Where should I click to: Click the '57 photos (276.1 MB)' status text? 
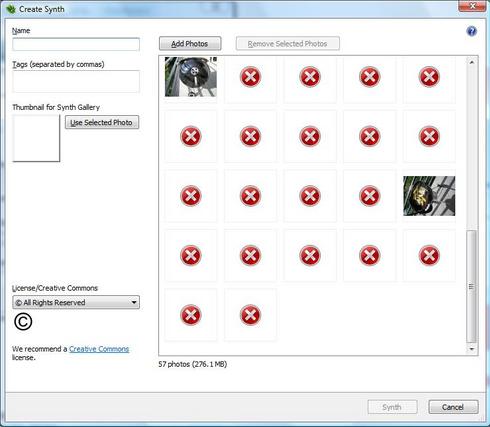tap(193, 364)
